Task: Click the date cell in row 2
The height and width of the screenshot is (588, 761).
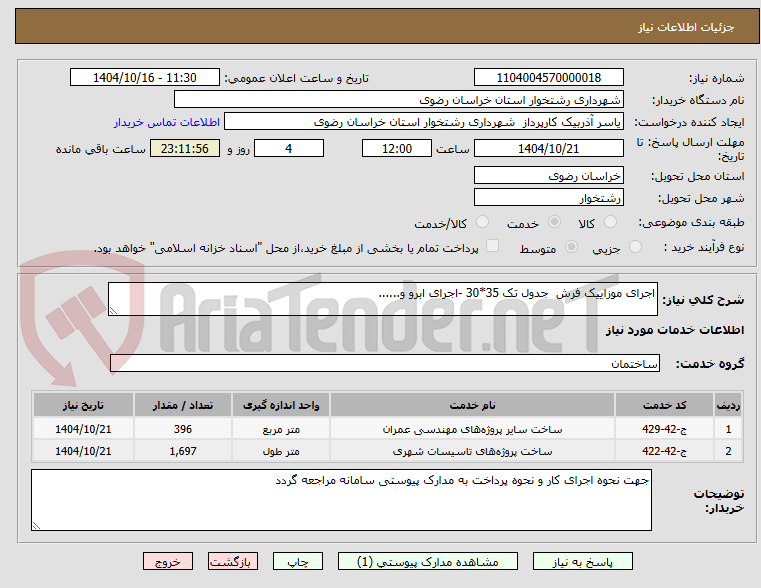Action: [x=83, y=451]
